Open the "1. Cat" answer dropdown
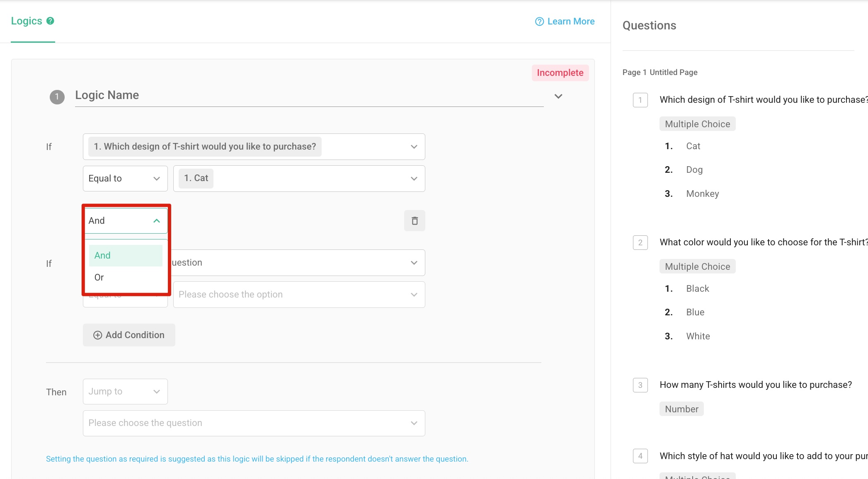The height and width of the screenshot is (479, 868). [298, 178]
